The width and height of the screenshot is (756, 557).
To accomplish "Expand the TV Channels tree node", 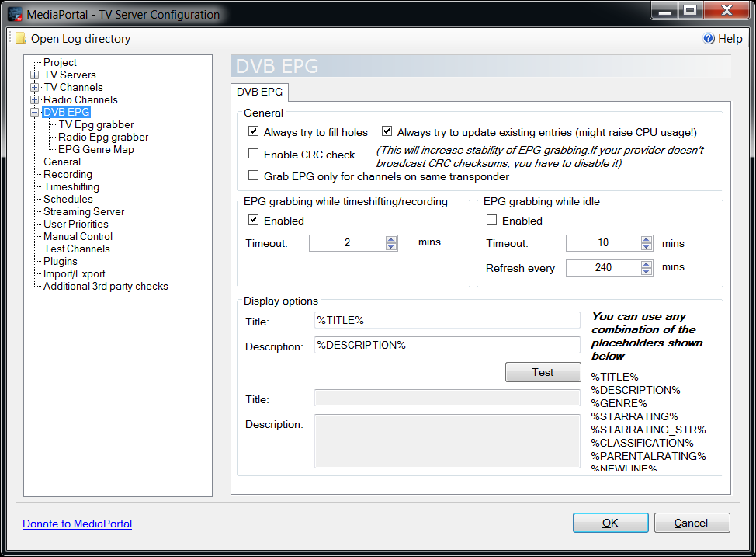I will pyautogui.click(x=34, y=88).
